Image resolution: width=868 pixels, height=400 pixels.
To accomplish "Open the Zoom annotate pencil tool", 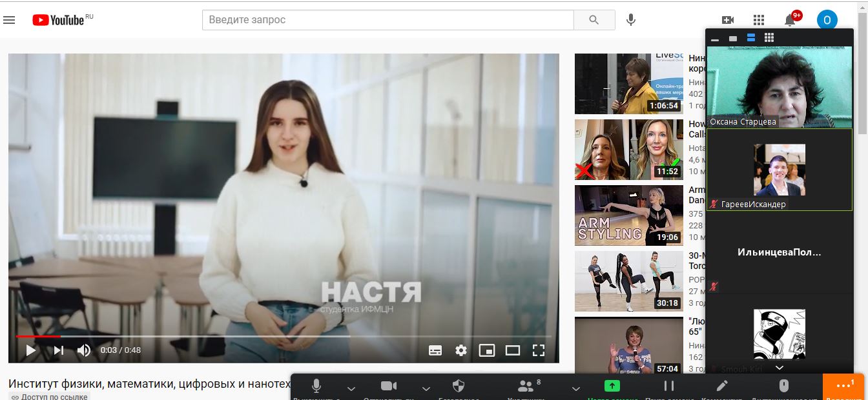I will 722,386.
